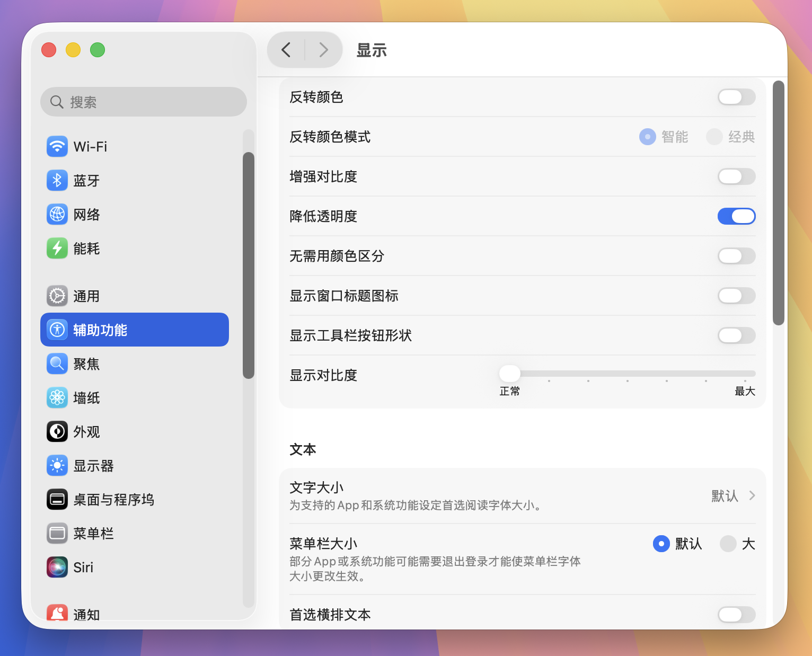Click the Wi-Fi icon in sidebar
The image size is (812, 656).
(x=57, y=147)
